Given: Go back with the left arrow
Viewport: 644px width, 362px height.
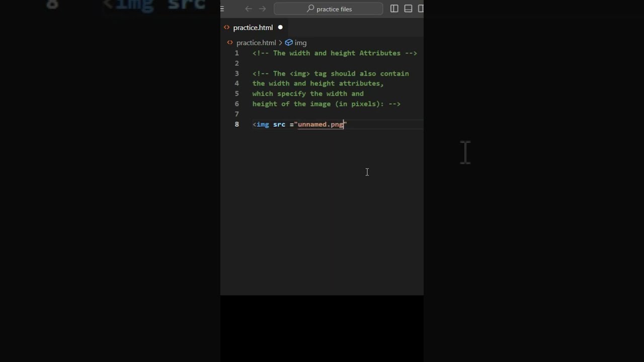Looking at the screenshot, I should [x=248, y=9].
